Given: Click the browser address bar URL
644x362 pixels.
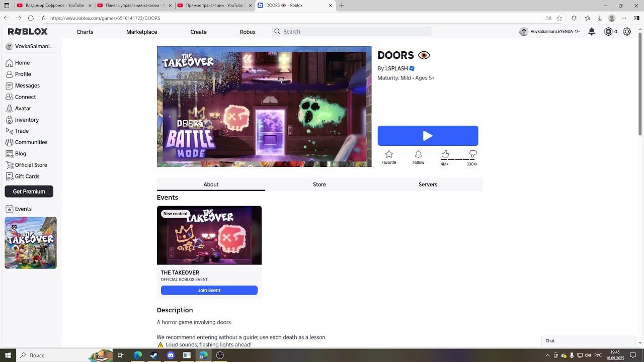Looking at the screenshot, I should tap(105, 18).
